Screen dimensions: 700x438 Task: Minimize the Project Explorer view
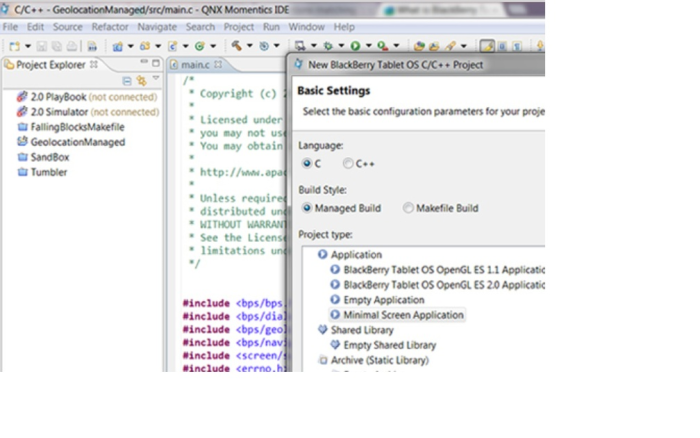click(144, 62)
